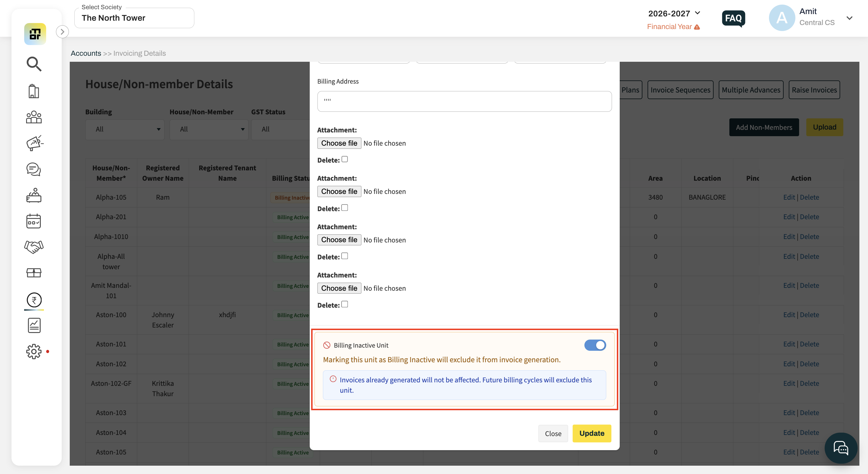Check the fourth attachment Delete checkbox

pos(345,304)
